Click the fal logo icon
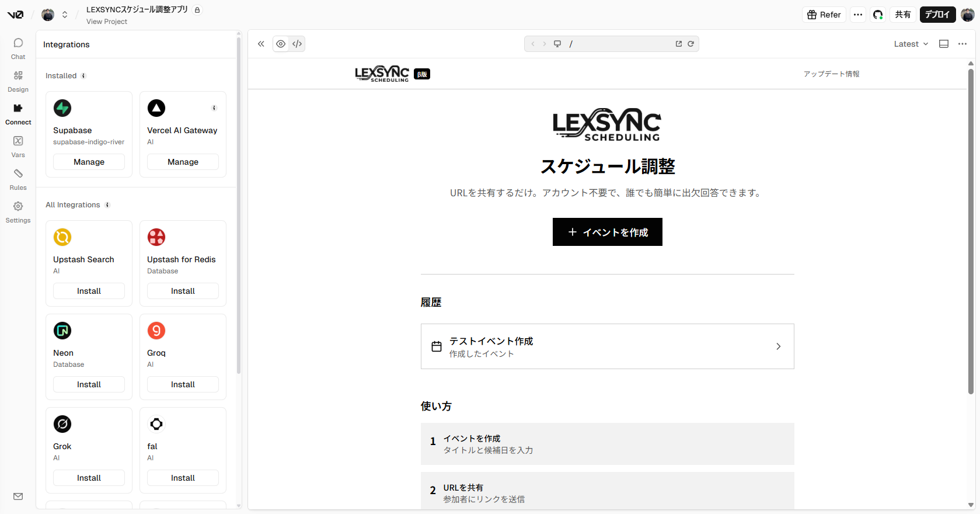The height and width of the screenshot is (514, 980). tap(156, 424)
